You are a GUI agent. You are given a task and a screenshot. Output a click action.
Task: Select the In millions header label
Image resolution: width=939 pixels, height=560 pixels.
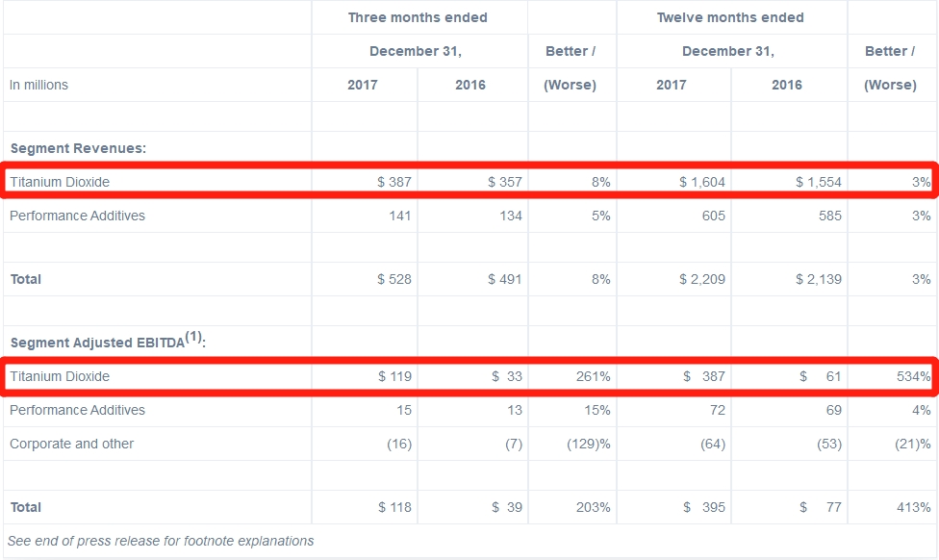pyautogui.click(x=38, y=85)
